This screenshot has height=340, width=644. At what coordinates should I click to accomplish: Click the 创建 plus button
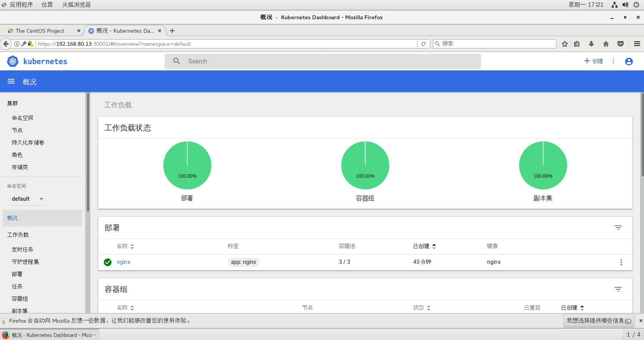tap(594, 61)
